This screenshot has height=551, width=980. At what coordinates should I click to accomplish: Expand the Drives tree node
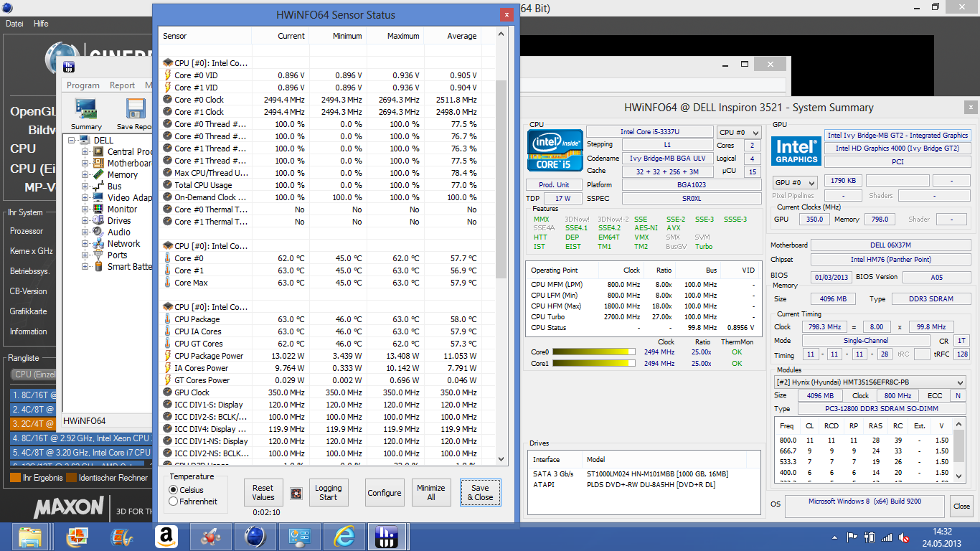tap(85, 220)
